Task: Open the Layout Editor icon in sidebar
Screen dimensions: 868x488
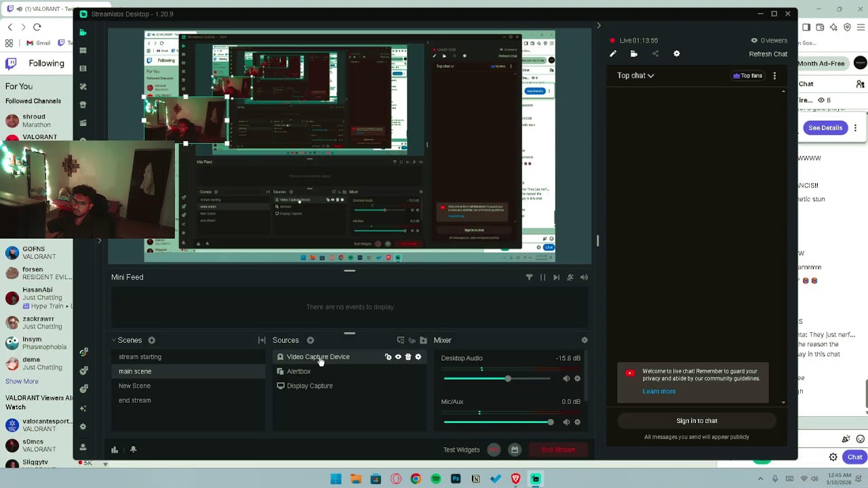Action: [83, 50]
